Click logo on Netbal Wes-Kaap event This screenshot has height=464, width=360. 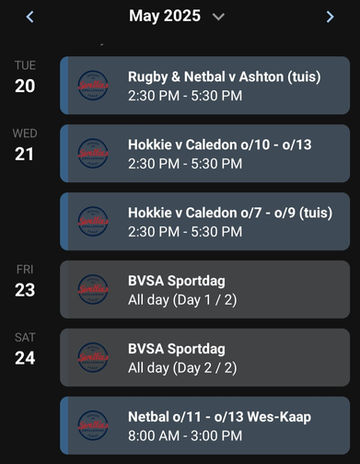click(x=93, y=425)
